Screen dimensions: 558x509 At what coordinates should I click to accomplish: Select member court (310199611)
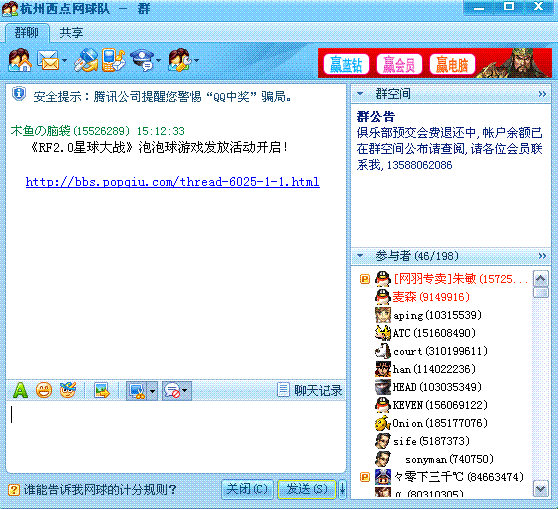[431, 351]
